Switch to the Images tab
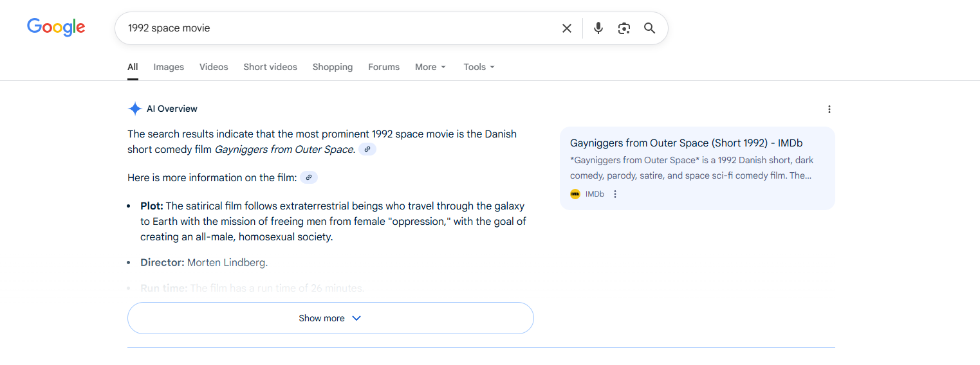This screenshot has height=365, width=980. pyautogui.click(x=169, y=67)
